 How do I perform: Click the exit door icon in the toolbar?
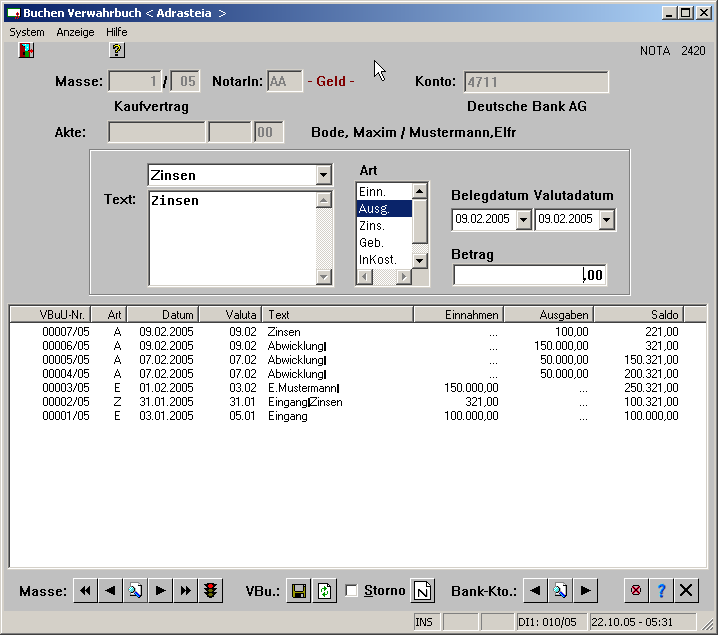tap(26, 51)
